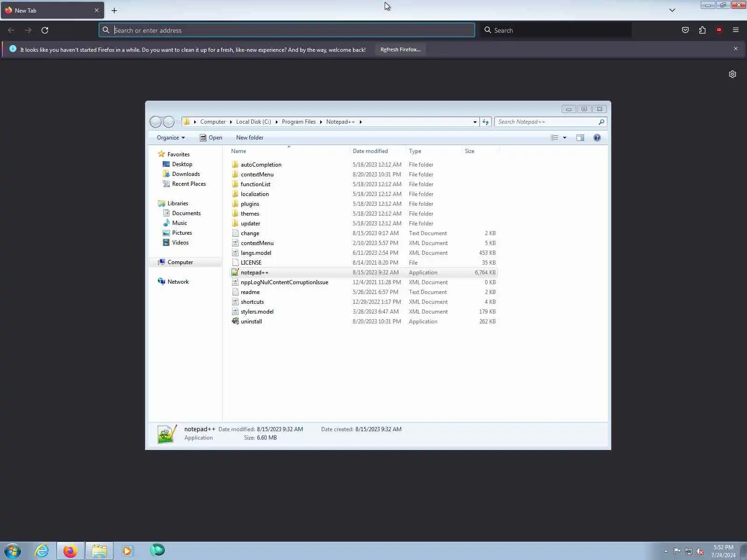Image resolution: width=747 pixels, height=560 pixels.
Task: Open Windows Media Player from taskbar
Action: tap(127, 551)
